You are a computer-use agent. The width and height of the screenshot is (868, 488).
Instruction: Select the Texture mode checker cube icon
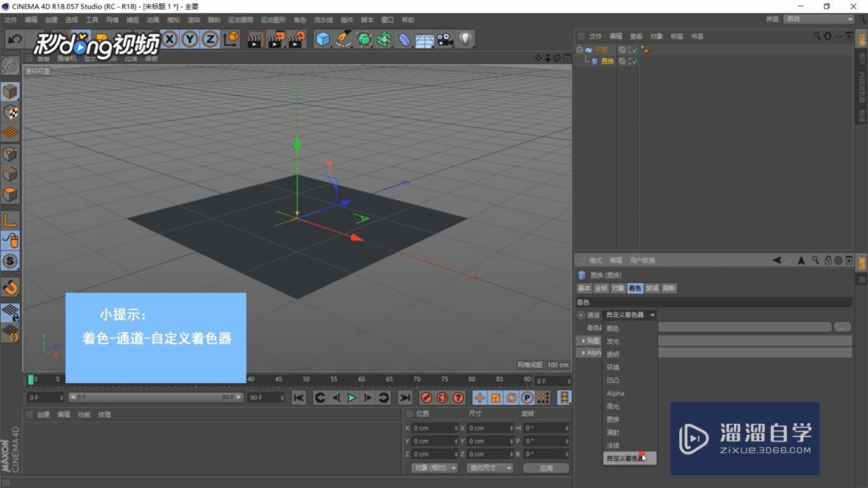click(x=10, y=112)
